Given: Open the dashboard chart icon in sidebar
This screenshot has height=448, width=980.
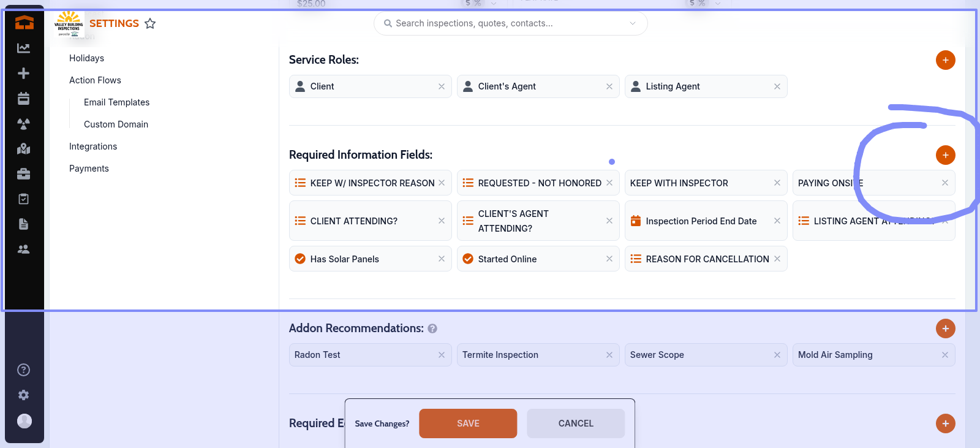Looking at the screenshot, I should pyautogui.click(x=23, y=48).
